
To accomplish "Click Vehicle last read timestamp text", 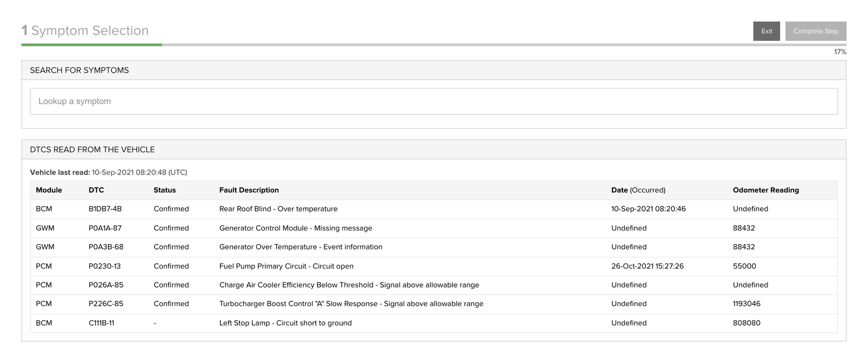I will 108,173.
